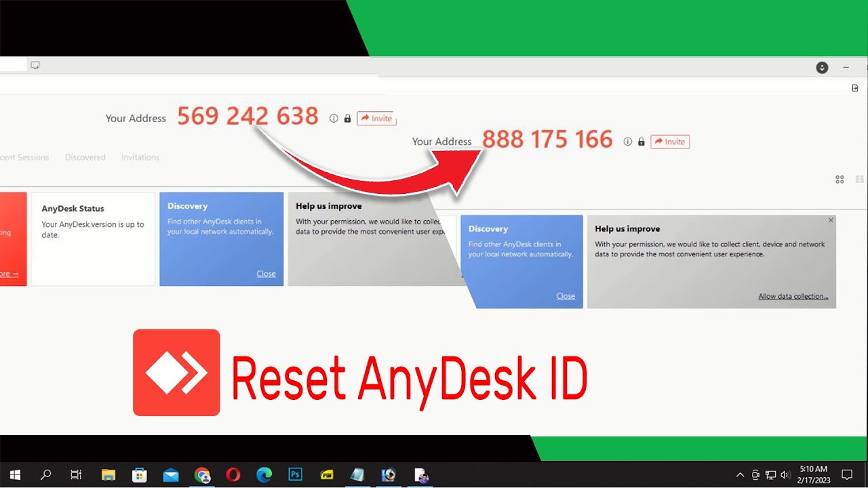
Task: Click the address 888 175 166
Action: [547, 140]
